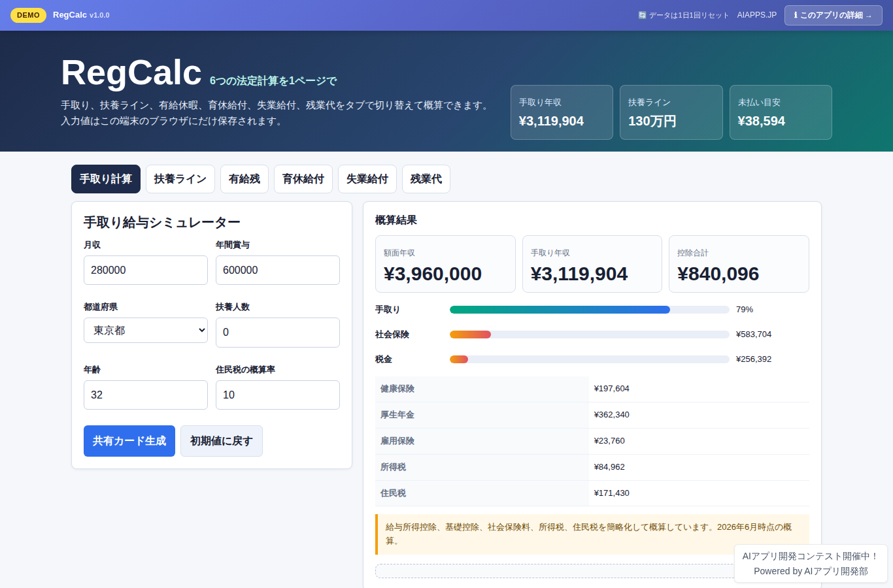The width and height of the screenshot is (893, 588).
Task: Select the 住民税 table row label
Action: point(482,493)
